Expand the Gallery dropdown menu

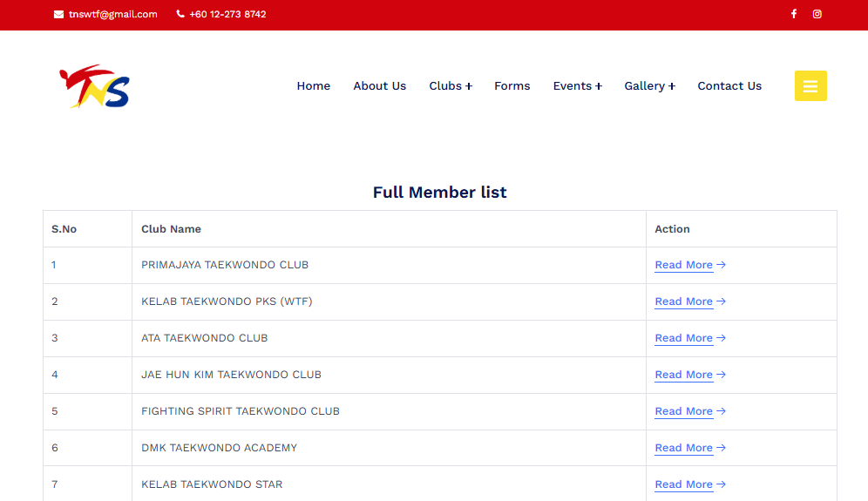tap(650, 85)
